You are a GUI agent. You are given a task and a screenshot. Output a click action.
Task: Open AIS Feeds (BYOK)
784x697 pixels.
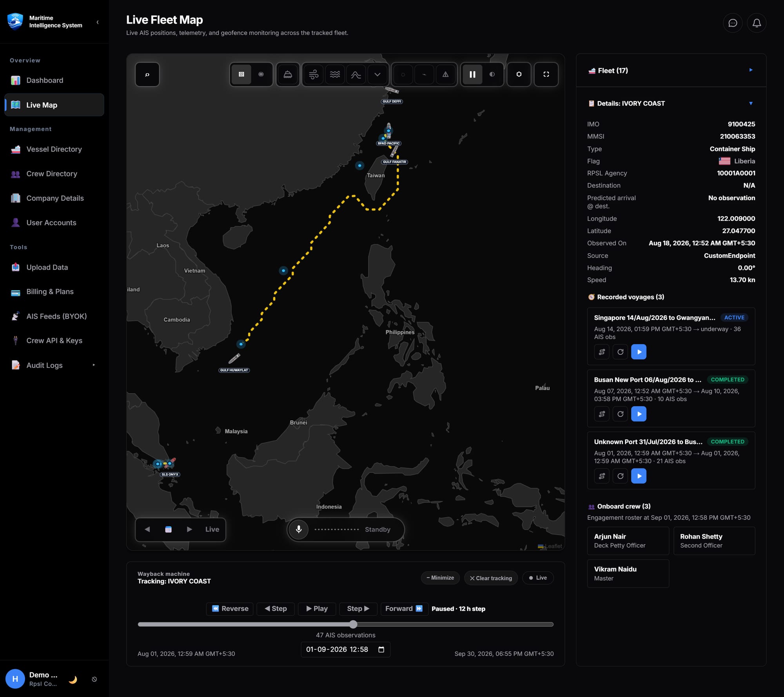[54, 316]
